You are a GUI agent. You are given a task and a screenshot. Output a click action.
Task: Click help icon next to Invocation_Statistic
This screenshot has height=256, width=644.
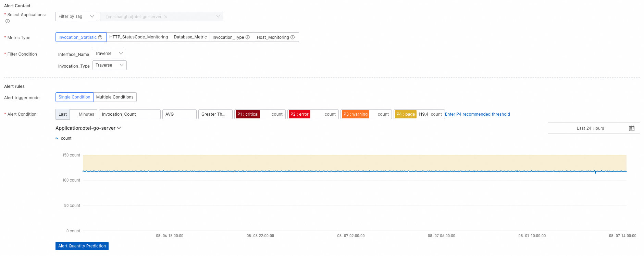pyautogui.click(x=100, y=37)
